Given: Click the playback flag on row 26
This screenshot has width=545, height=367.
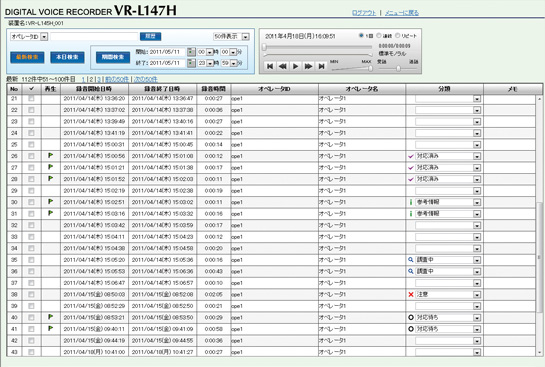Looking at the screenshot, I should click(x=51, y=155).
